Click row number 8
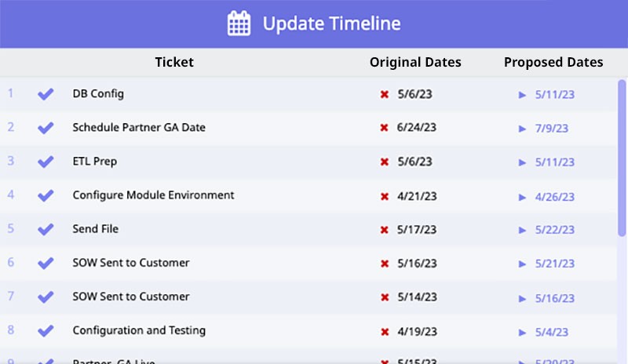This screenshot has height=364, width=628. point(11,330)
